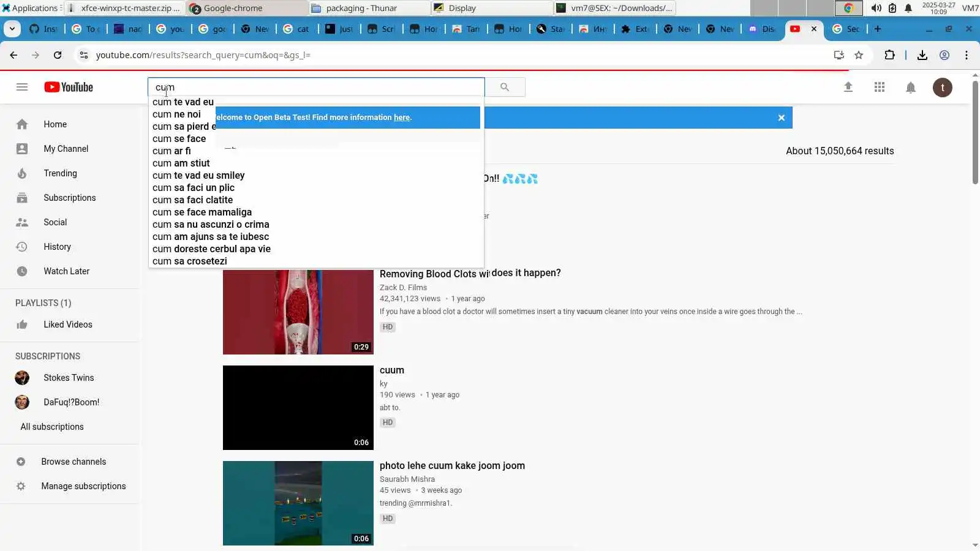
Task: Go to the YouTube logo home link
Action: point(69,87)
